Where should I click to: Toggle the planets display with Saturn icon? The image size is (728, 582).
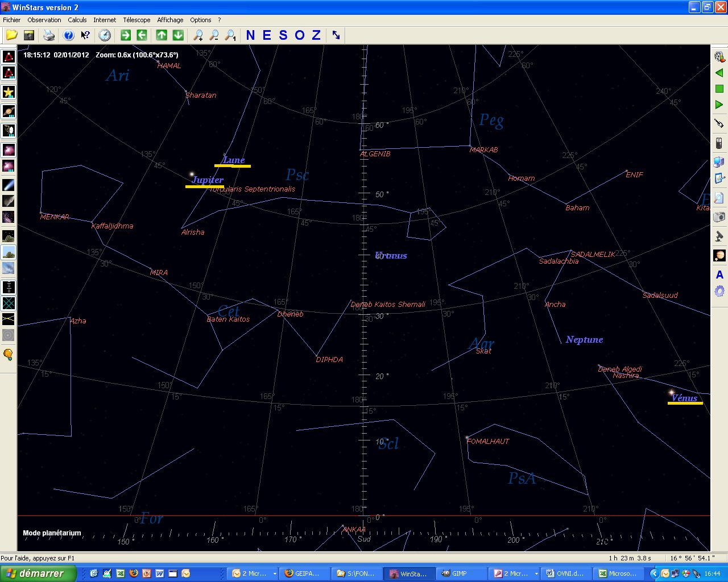[9, 111]
